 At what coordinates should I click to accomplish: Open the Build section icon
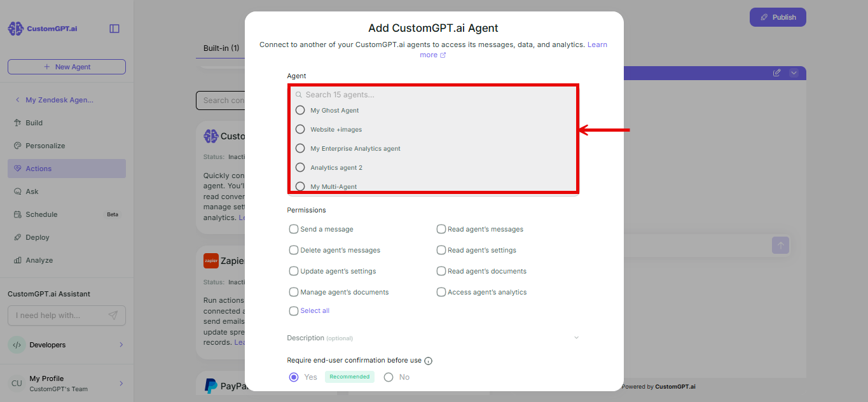coord(18,123)
